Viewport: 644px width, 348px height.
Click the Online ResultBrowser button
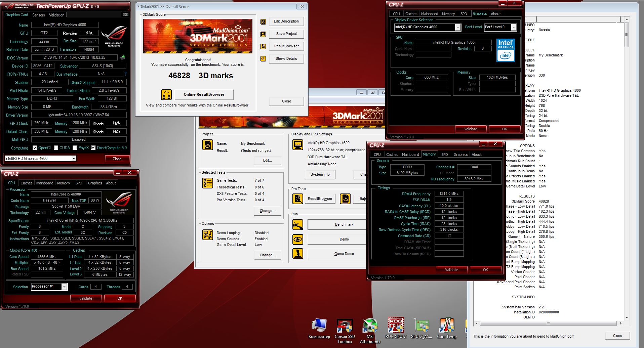tap(204, 95)
